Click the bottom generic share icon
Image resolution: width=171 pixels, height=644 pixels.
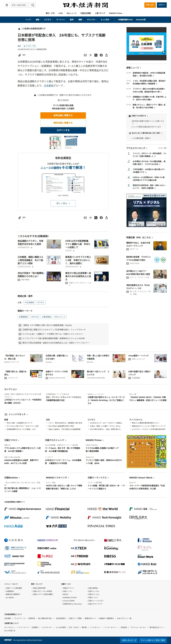click(106, 218)
